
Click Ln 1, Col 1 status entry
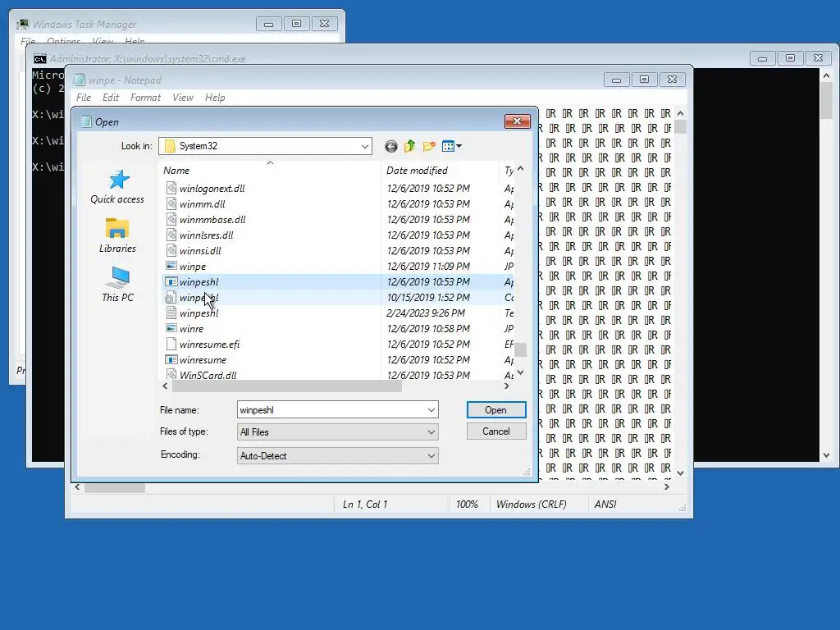(365, 504)
